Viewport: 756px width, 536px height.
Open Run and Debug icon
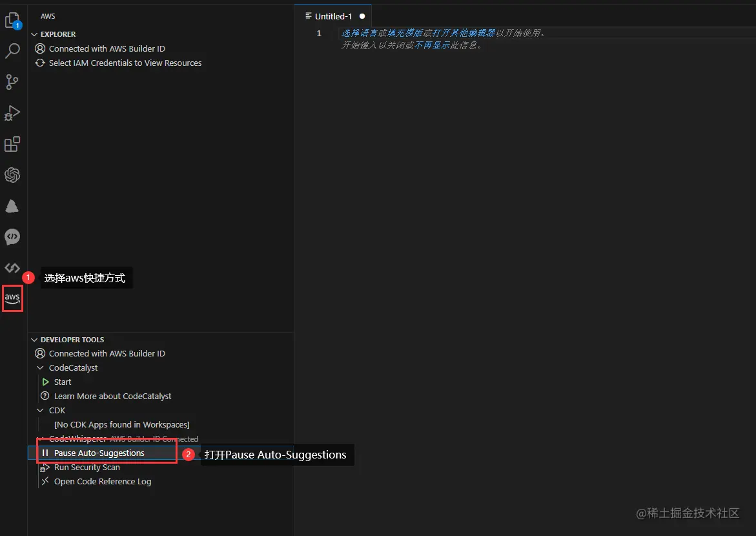coord(12,113)
